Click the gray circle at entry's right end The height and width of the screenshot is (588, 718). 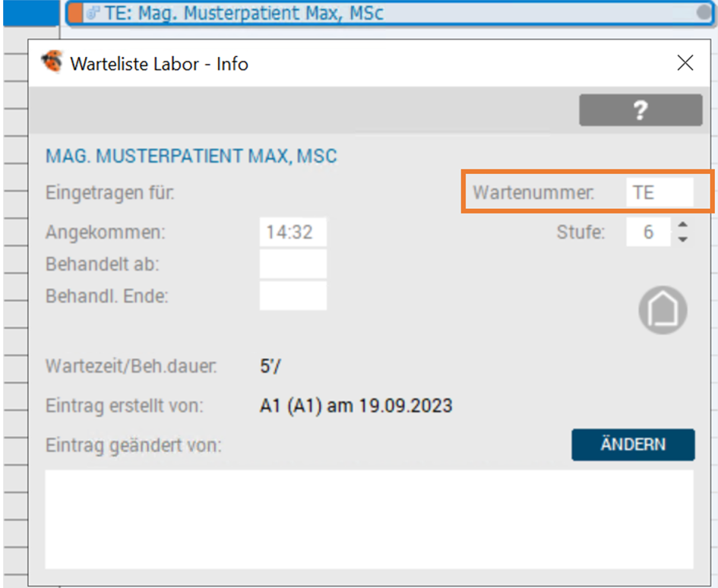(704, 12)
